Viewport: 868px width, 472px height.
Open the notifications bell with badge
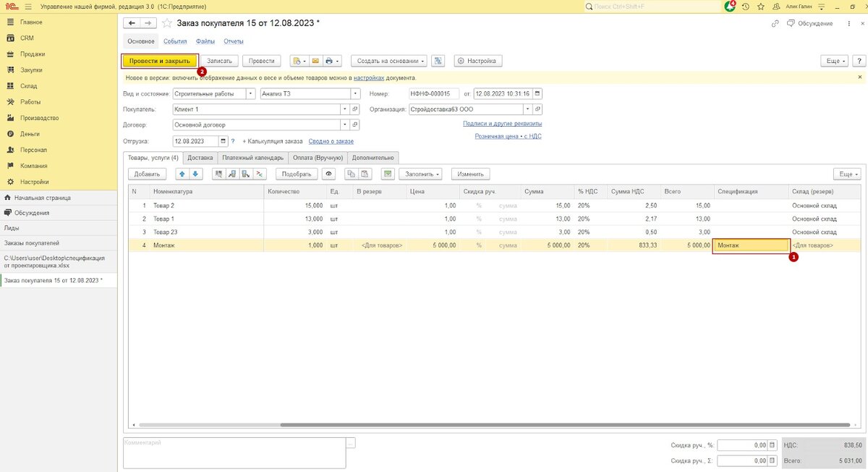[730, 6]
